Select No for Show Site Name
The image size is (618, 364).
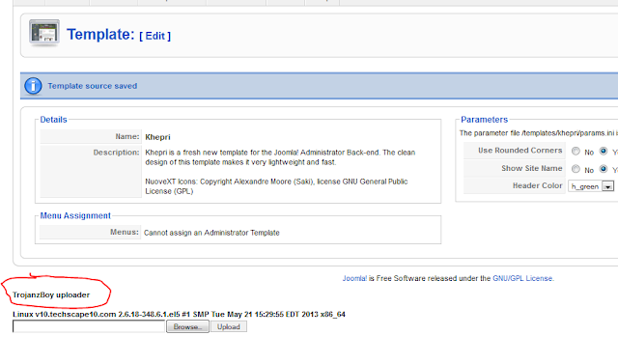576,169
